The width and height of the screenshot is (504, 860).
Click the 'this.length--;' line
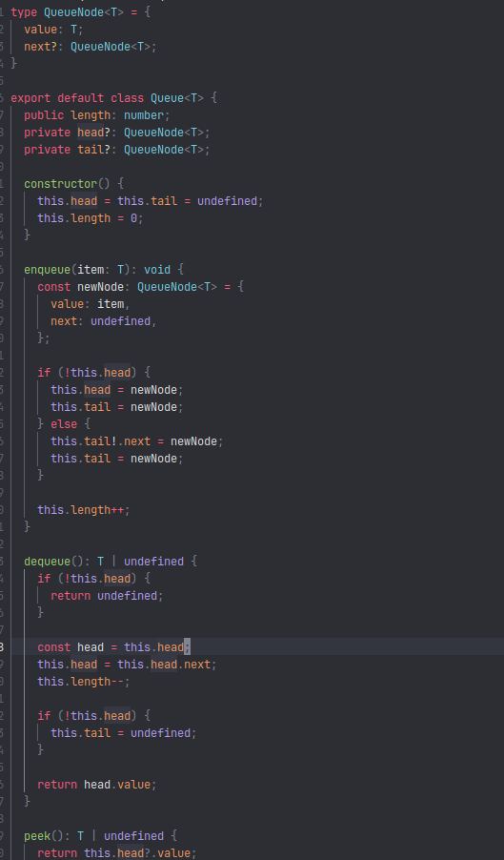pyautogui.click(x=84, y=681)
